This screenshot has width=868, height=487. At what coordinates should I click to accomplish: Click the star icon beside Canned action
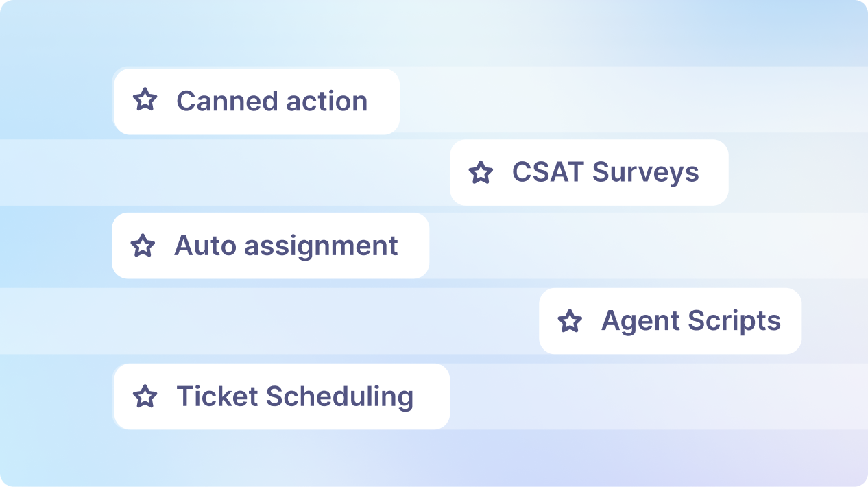pyautogui.click(x=145, y=100)
